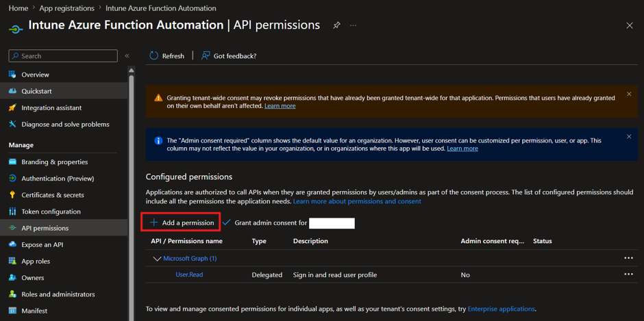Click the app registration icon beside title
This screenshot has width=644, height=321.
(x=15, y=29)
